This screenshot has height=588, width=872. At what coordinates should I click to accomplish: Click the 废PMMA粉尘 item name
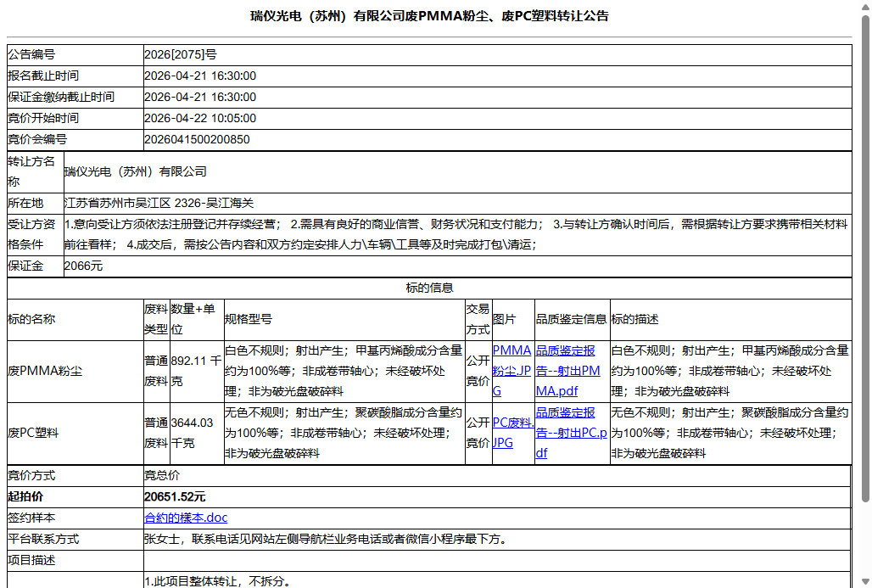point(45,371)
